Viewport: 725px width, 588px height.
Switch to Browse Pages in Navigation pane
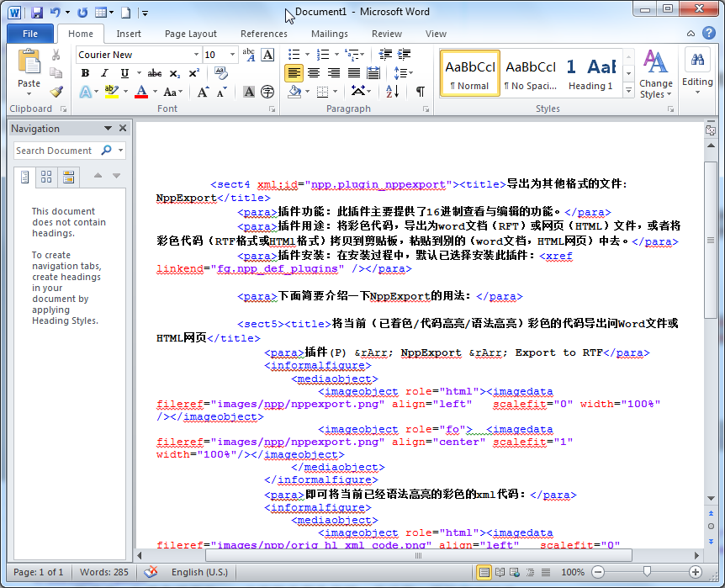46,177
